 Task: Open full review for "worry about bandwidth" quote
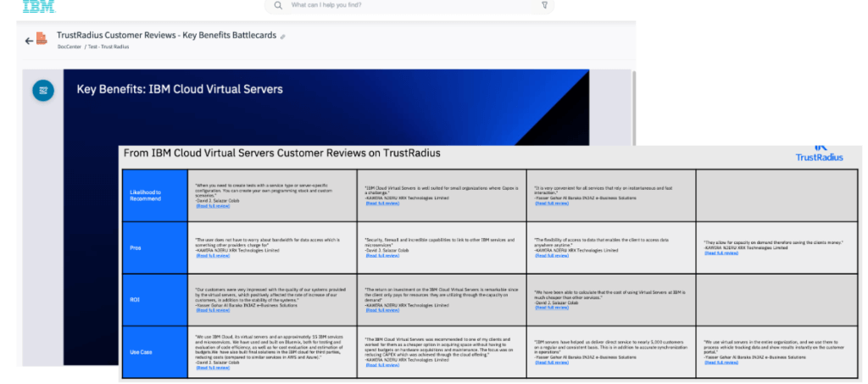213,256
